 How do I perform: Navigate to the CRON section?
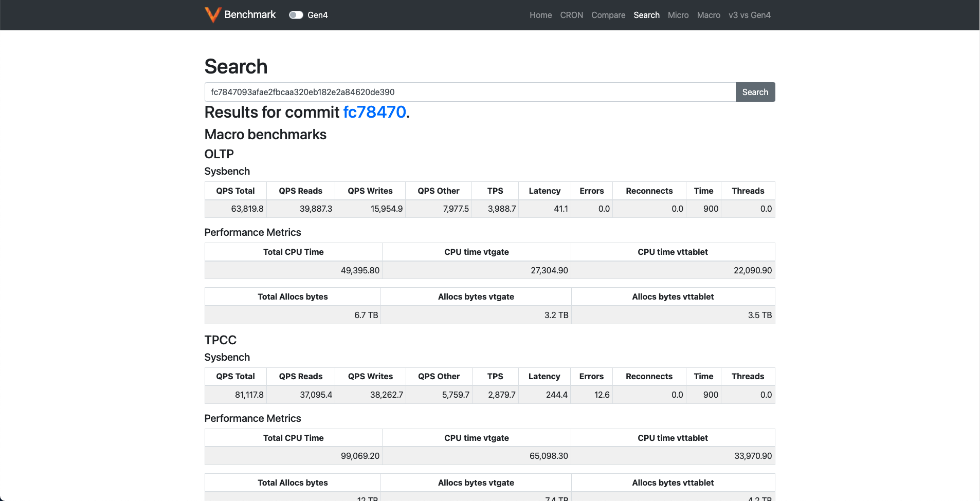[571, 15]
